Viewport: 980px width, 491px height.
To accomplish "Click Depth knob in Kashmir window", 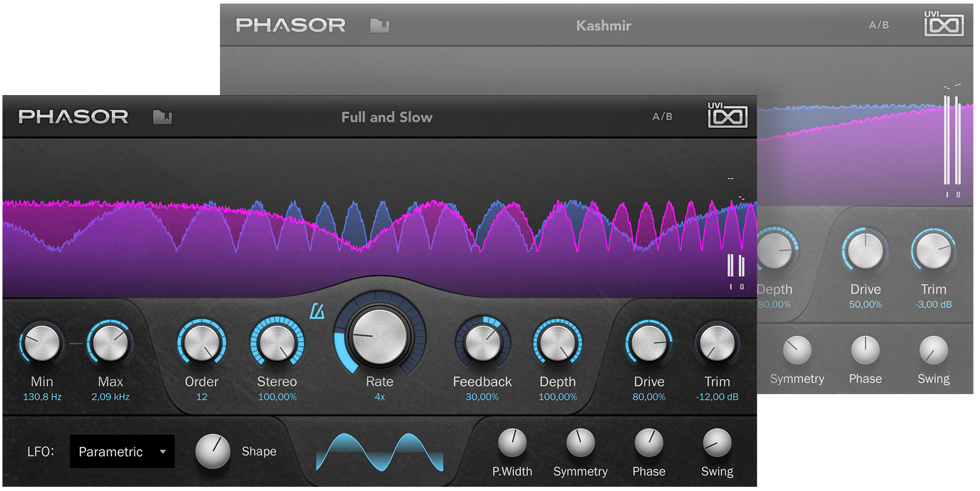I will (x=776, y=251).
